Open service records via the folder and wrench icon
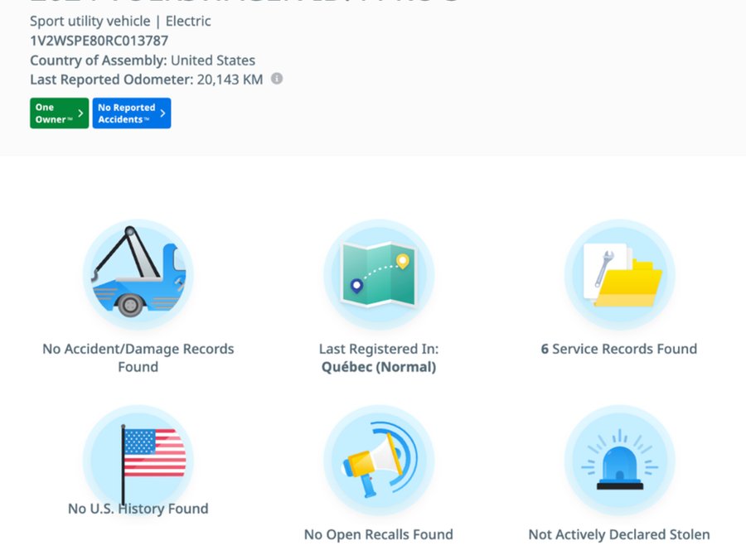This screenshot has width=746, height=560. [x=619, y=276]
